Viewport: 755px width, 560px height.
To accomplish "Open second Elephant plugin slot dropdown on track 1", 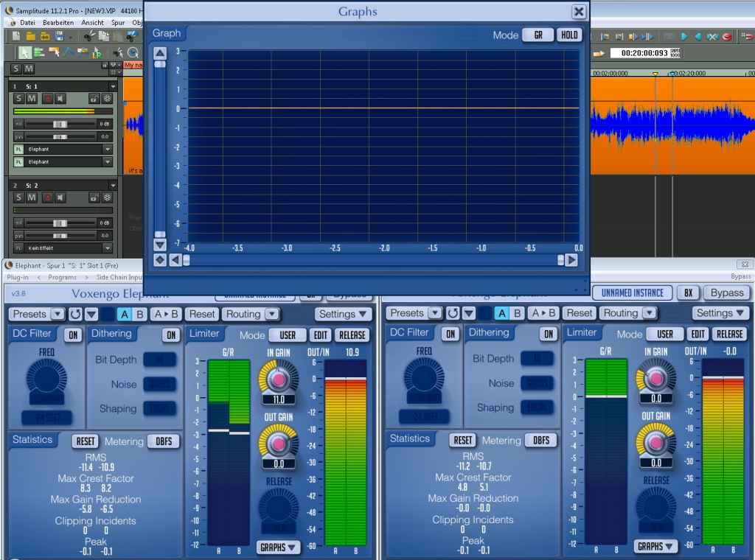I will pos(108,162).
